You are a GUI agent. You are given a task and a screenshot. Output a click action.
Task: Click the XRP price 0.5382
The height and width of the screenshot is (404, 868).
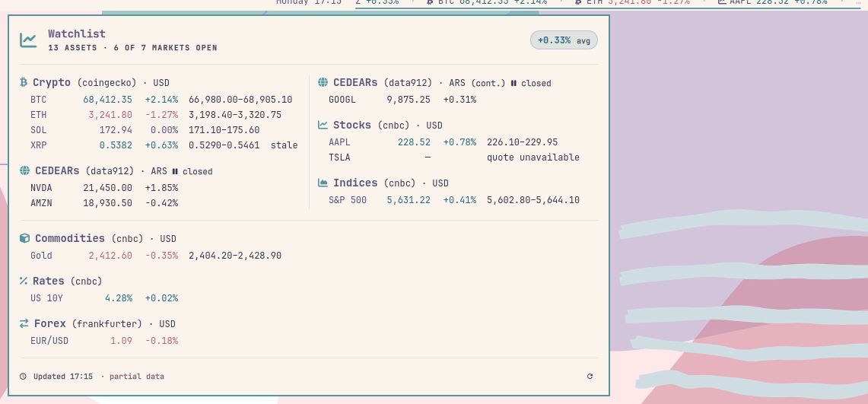(116, 145)
